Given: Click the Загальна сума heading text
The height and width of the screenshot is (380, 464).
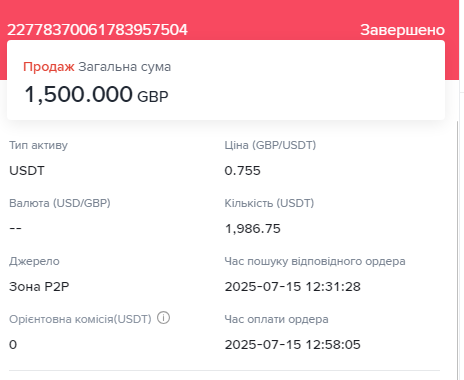Looking at the screenshot, I should click(x=125, y=67).
